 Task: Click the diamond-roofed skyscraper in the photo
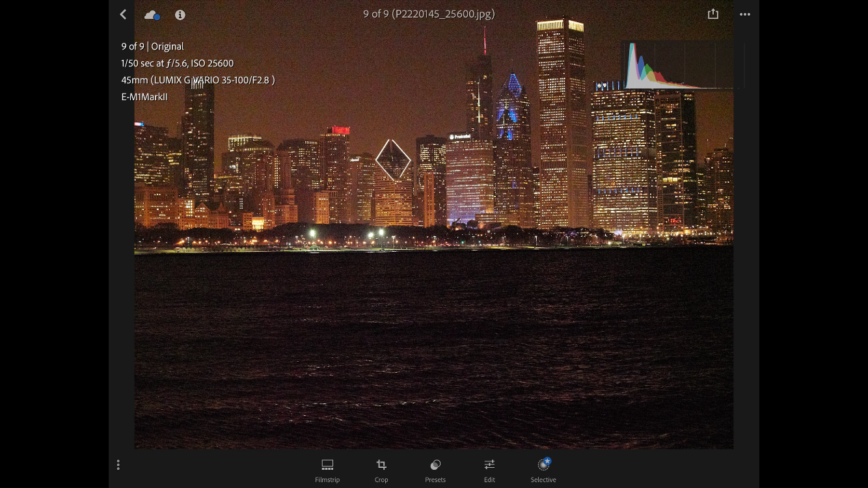(x=393, y=160)
